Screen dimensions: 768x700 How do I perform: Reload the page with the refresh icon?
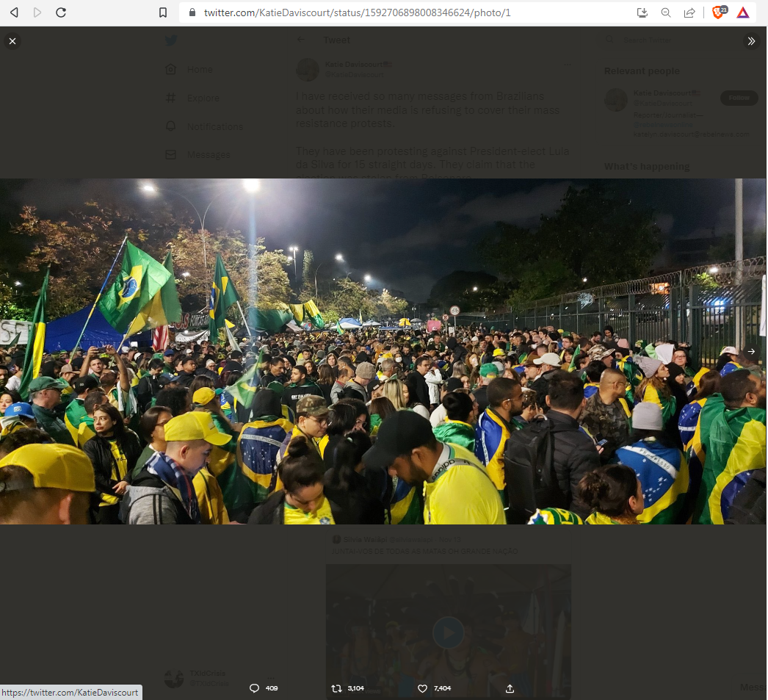click(61, 12)
